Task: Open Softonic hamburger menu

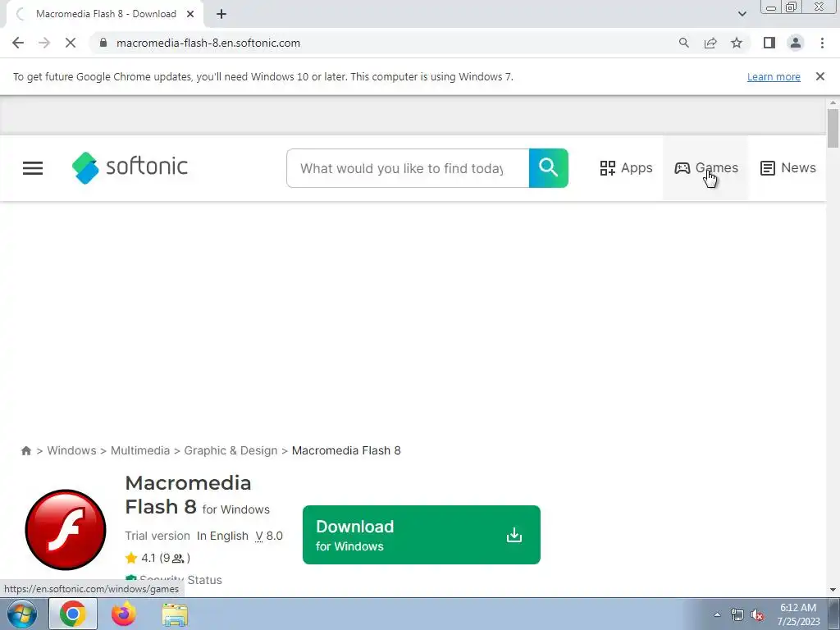Action: pyautogui.click(x=33, y=168)
